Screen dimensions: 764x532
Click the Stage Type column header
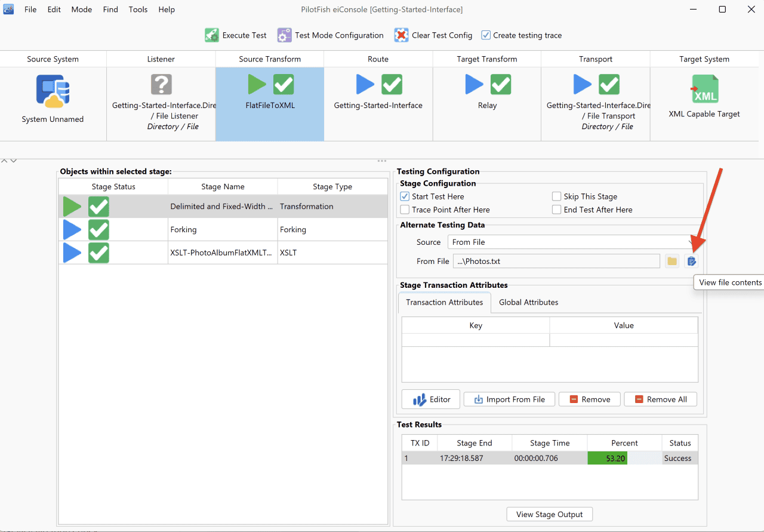click(332, 187)
